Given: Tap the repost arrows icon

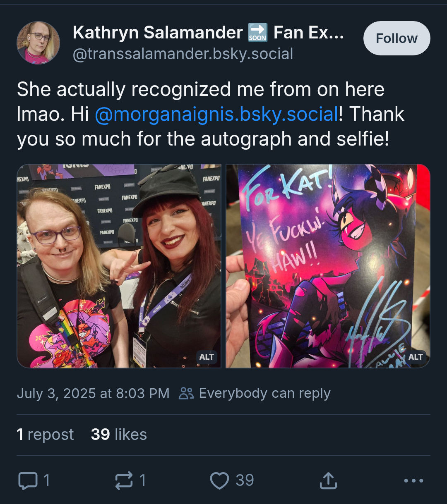Looking at the screenshot, I should (x=124, y=480).
